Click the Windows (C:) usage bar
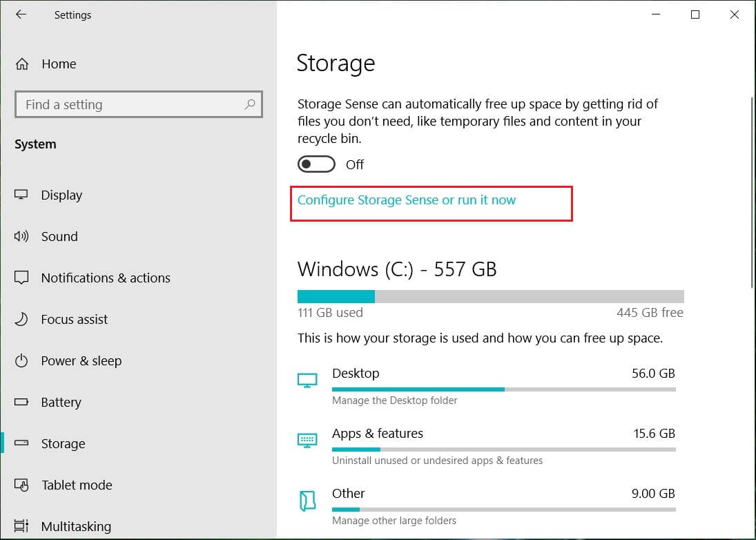The height and width of the screenshot is (540, 756). (x=490, y=296)
